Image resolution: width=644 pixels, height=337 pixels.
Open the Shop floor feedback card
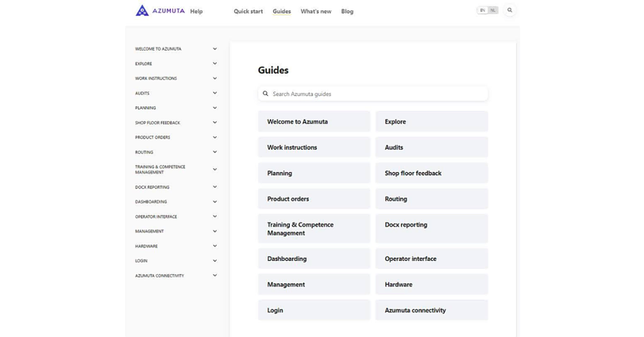[432, 173]
